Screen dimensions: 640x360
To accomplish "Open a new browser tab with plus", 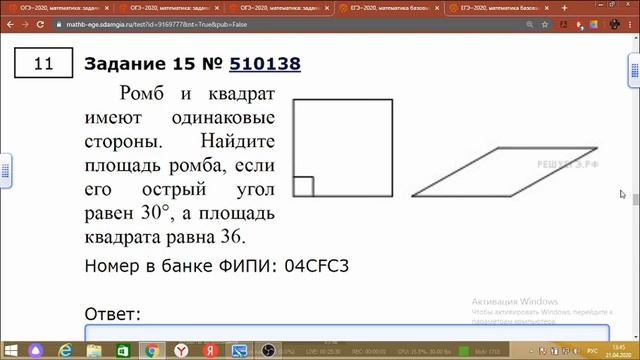I will point(564,8).
